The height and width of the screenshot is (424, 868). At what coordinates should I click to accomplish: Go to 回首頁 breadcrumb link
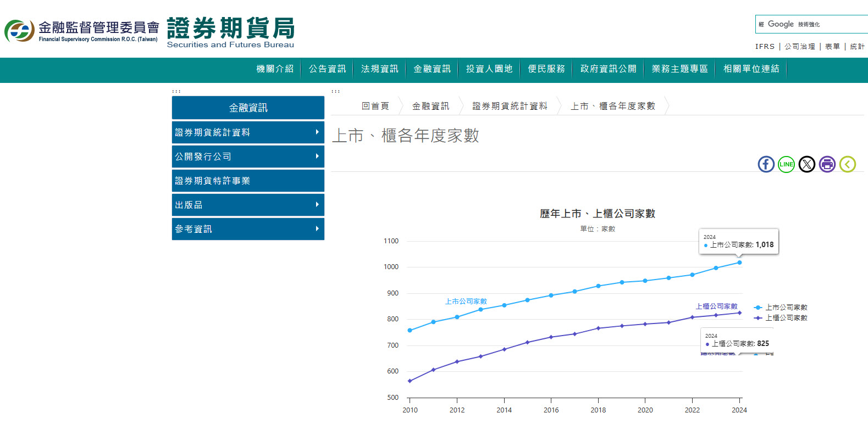point(375,106)
